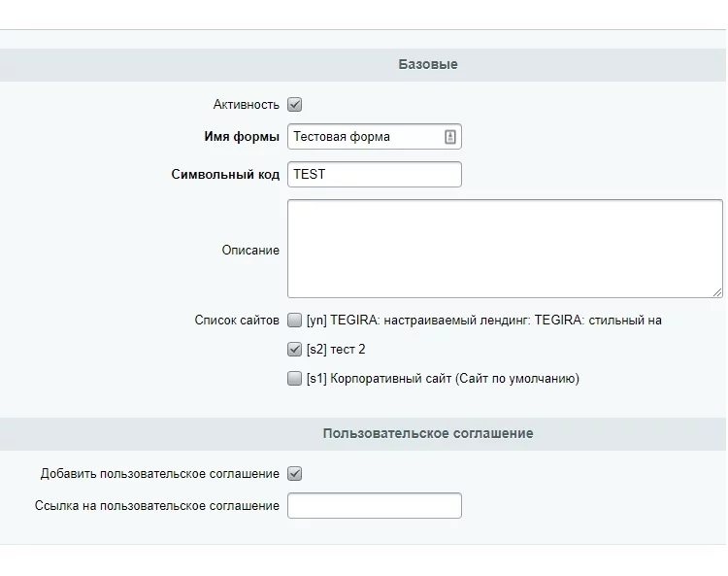Grab the resize handle of the description textarea
This screenshot has width=728, height=576.
[x=717, y=291]
